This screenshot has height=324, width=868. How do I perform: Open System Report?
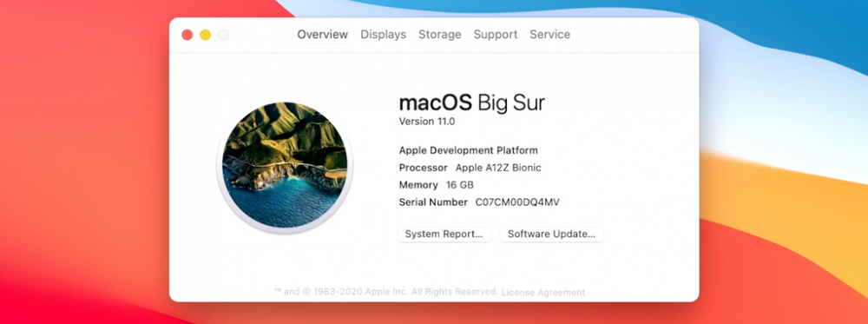pos(444,235)
